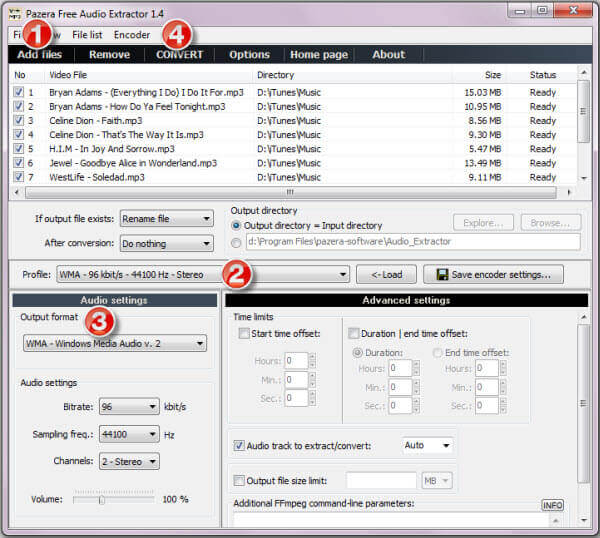Uncheck the Celine Dion - Faith.mp3 checkbox
The height and width of the screenshot is (538, 600).
pyautogui.click(x=19, y=120)
